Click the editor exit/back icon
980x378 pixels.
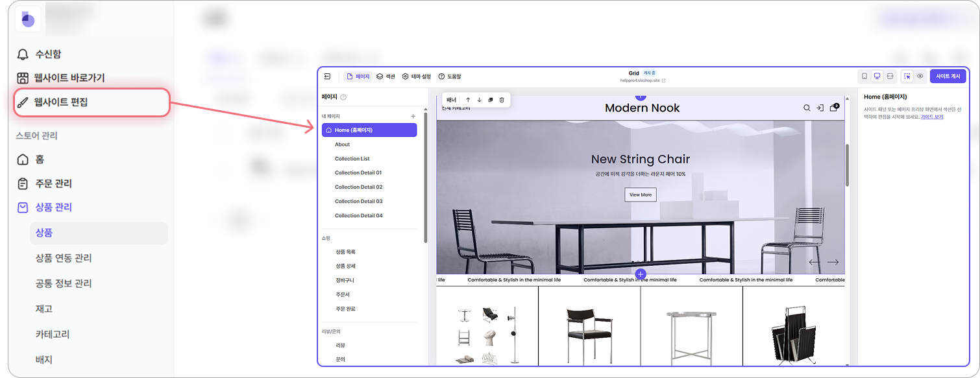(x=328, y=77)
